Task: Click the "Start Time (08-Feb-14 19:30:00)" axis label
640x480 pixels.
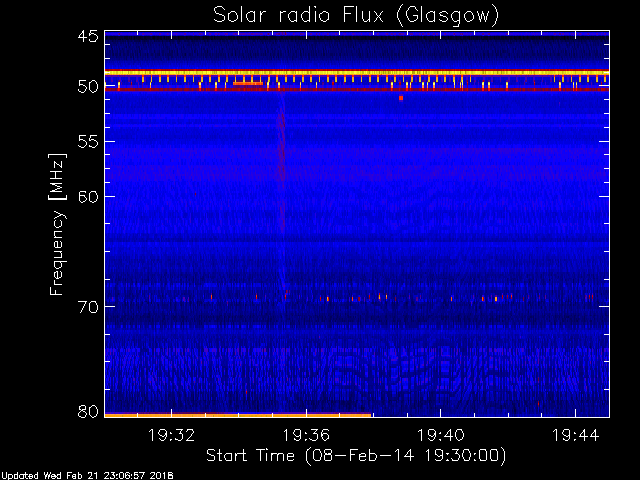Action: pyautogui.click(x=356, y=455)
